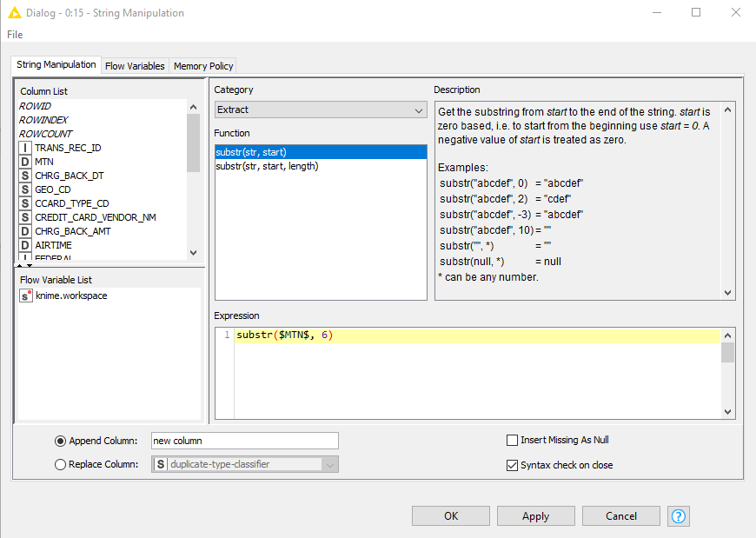
Task: Click the string type icon beside GEO_CD
Action: pos(25,190)
